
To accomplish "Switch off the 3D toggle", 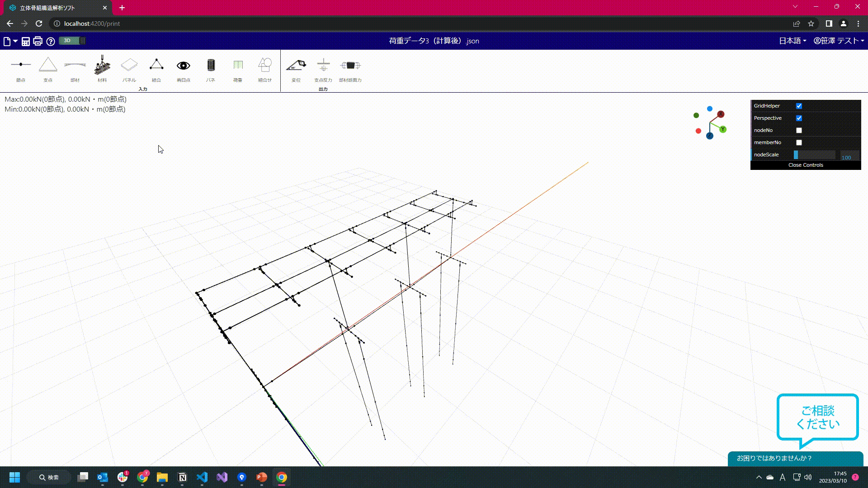I will point(72,40).
